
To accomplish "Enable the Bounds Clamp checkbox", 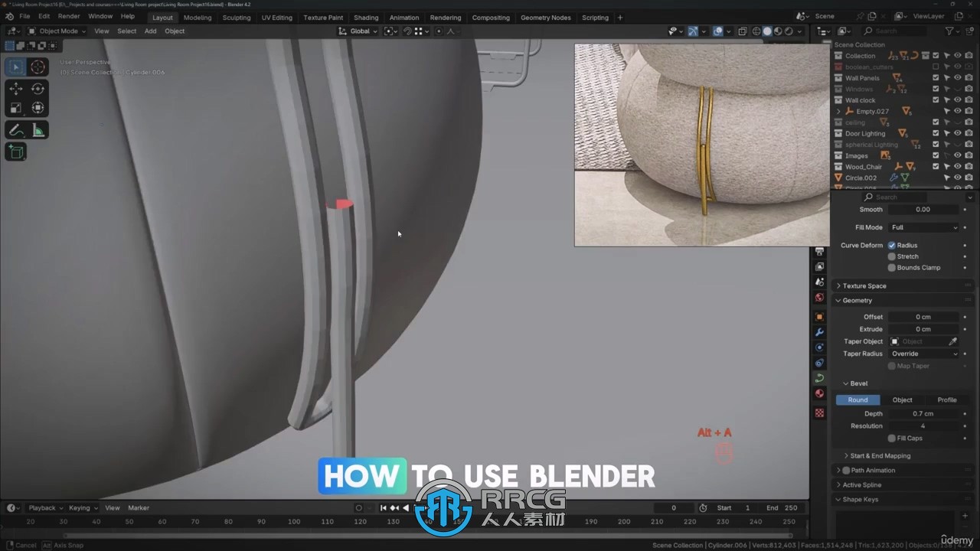I will (x=891, y=268).
